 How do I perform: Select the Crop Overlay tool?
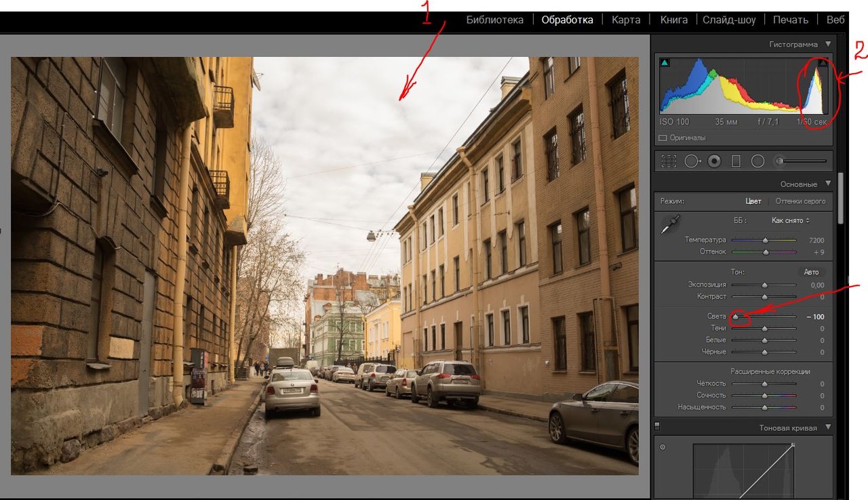tap(669, 161)
